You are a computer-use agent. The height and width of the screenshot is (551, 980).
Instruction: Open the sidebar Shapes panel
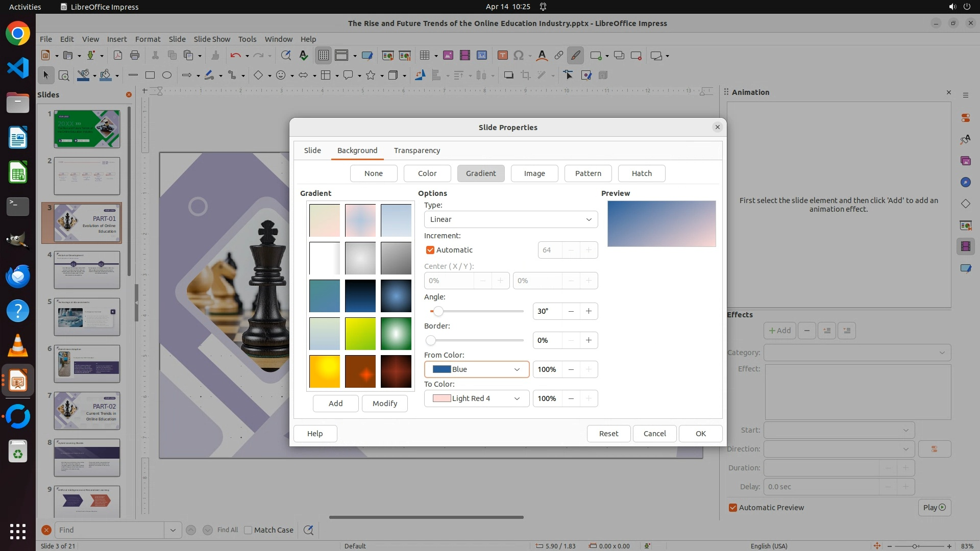[x=965, y=204]
